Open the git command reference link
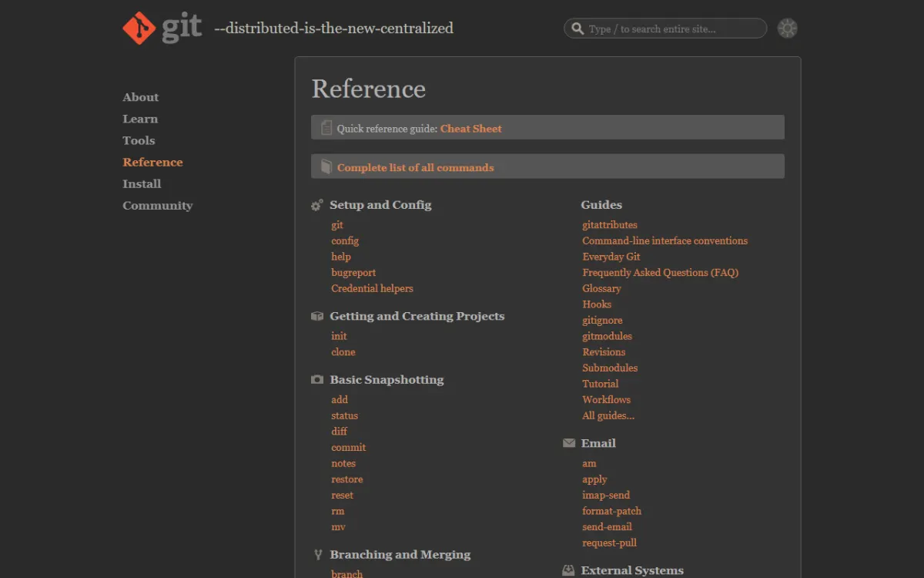This screenshot has width=924, height=578. coord(337,225)
